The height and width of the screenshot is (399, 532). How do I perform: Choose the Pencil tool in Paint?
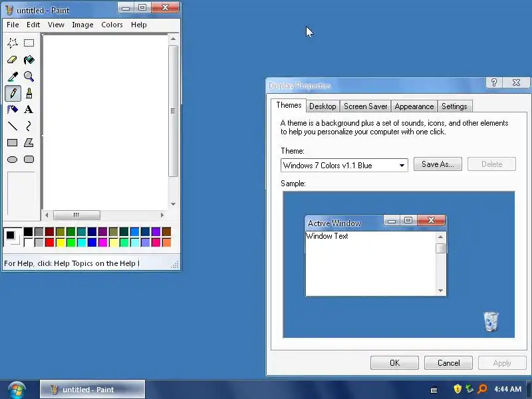point(13,93)
